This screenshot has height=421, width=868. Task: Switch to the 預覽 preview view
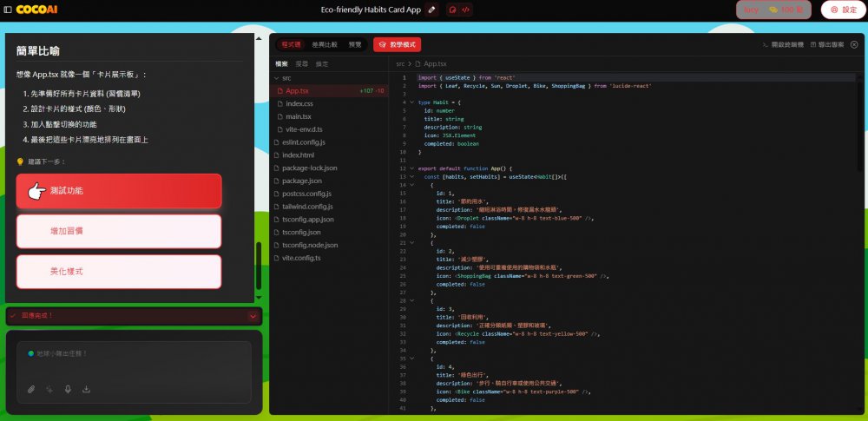click(x=355, y=44)
